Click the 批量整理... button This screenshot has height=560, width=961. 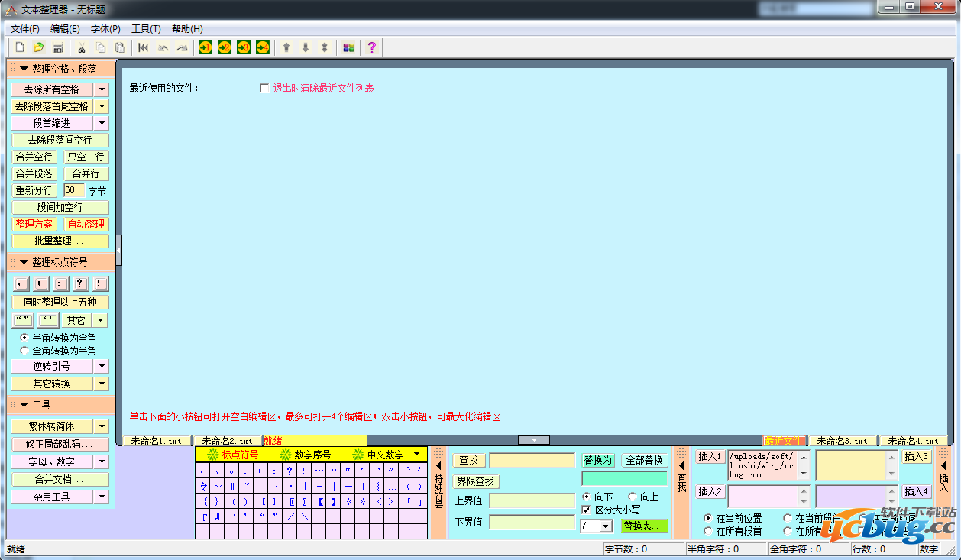click(x=61, y=241)
